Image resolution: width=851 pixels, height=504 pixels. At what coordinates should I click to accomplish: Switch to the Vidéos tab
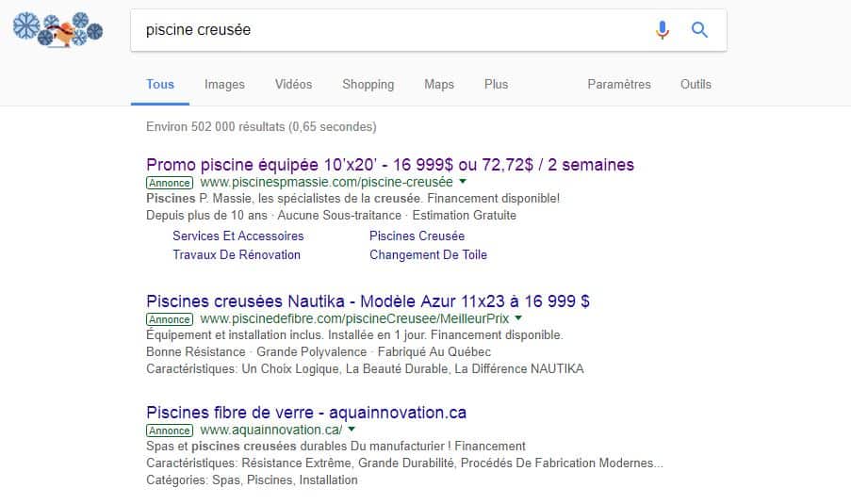(x=294, y=85)
